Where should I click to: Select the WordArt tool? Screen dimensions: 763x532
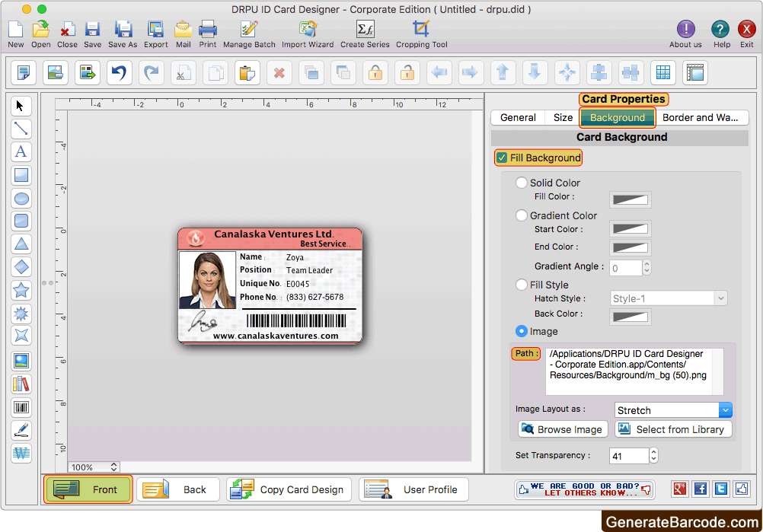(x=21, y=453)
